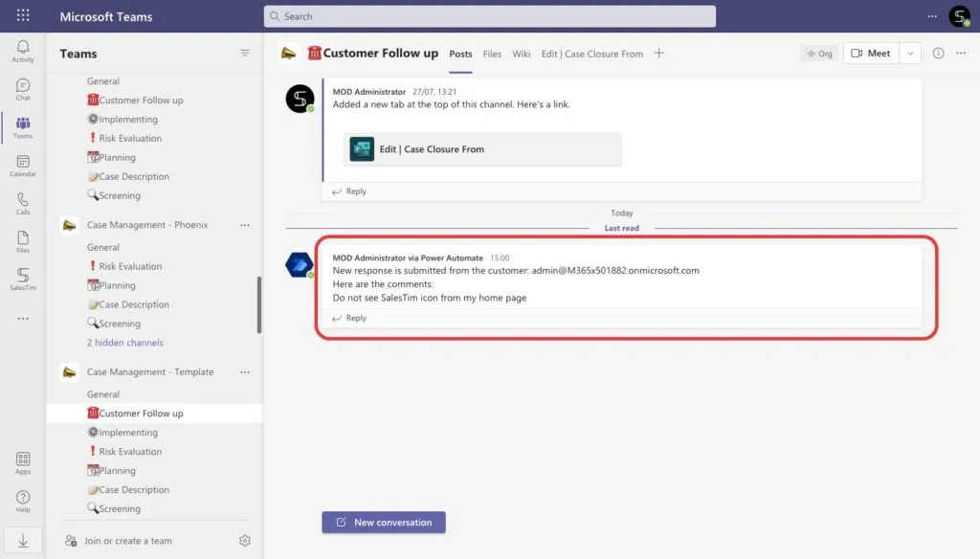Image resolution: width=980 pixels, height=559 pixels.
Task: Open Chat in the left rail
Action: [23, 89]
